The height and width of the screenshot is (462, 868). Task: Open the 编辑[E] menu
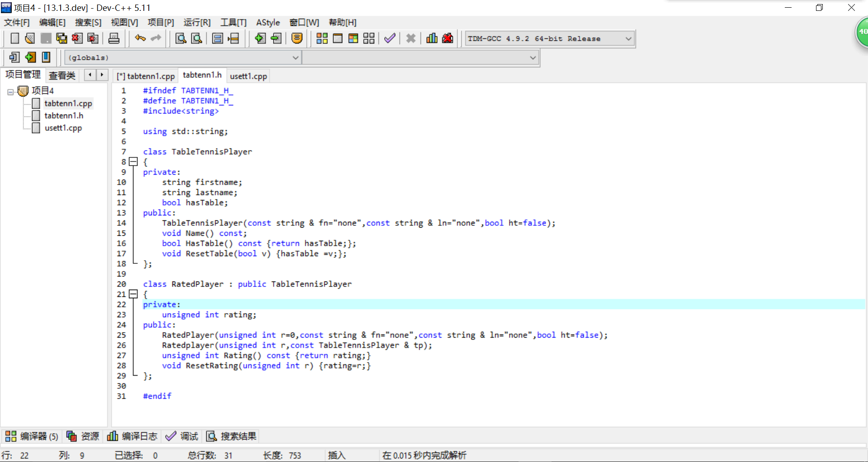tap(52, 23)
